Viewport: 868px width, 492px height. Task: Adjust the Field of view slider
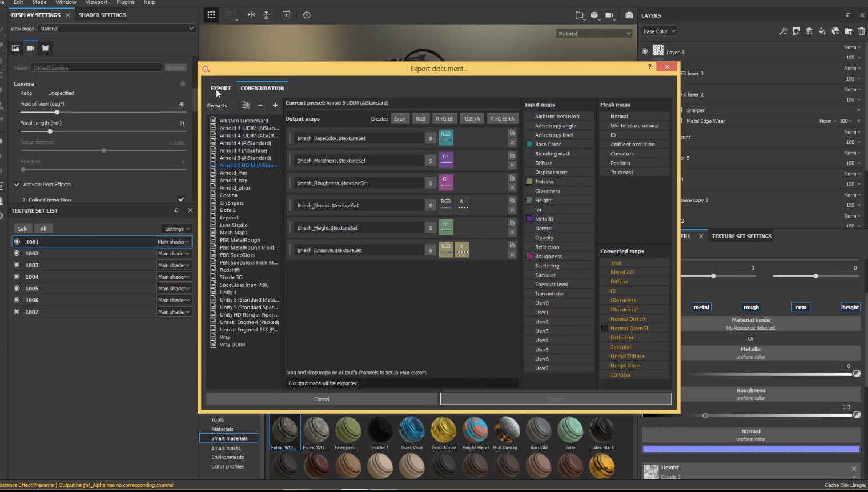click(57, 113)
